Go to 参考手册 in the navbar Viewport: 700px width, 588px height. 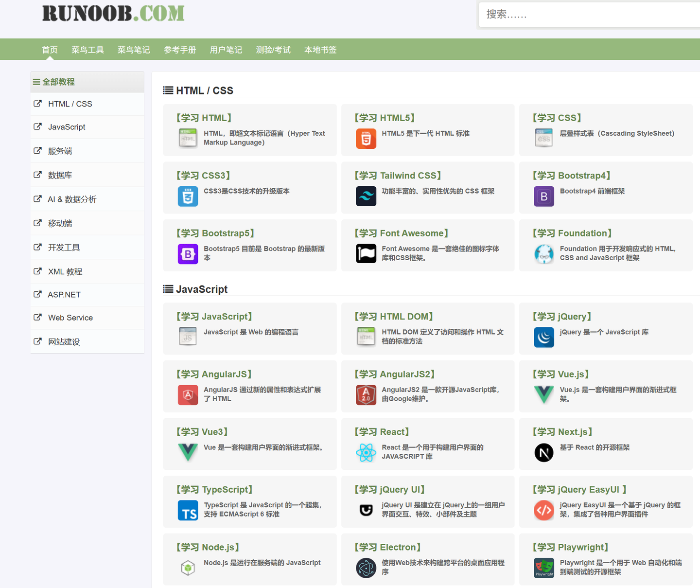coord(180,50)
